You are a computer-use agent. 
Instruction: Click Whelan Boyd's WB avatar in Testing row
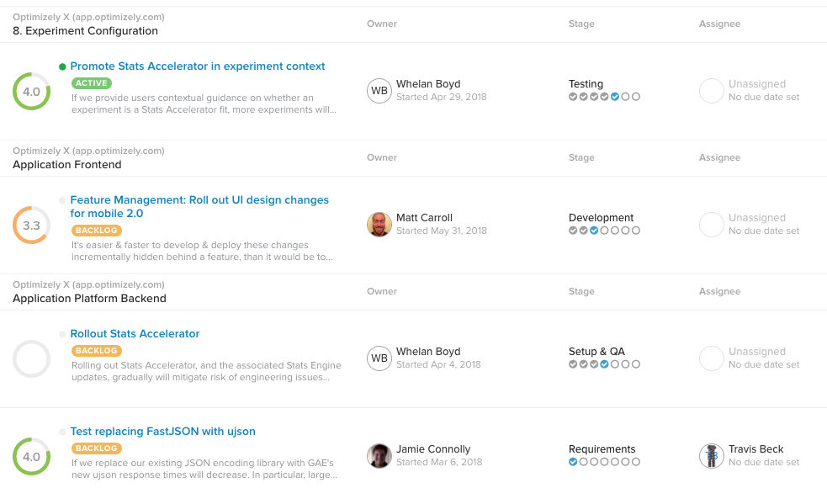(x=379, y=91)
